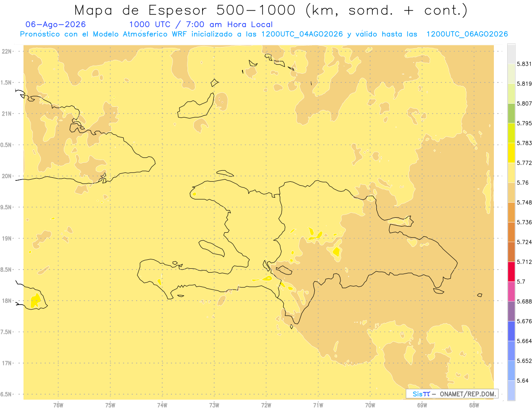Click the '69W' longitude label
Viewport: 532px width, 411px height.
[422, 405]
